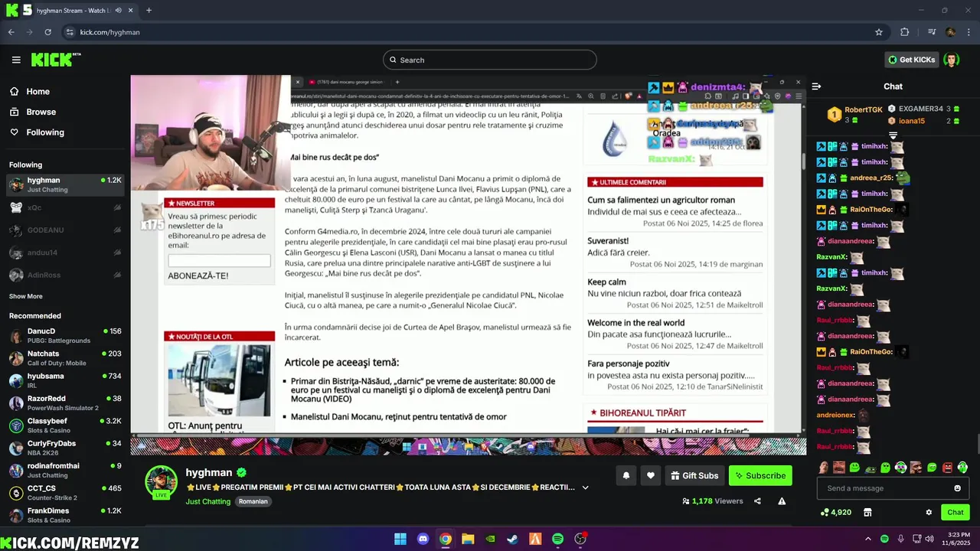980x551 pixels.
Task: Open browser media controls icon
Action: (931, 32)
